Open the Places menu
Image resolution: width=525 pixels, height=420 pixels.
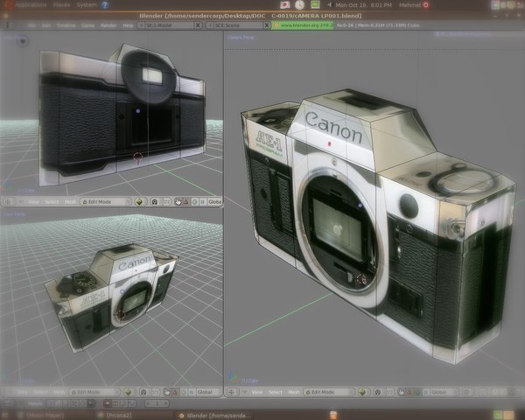[61, 4]
